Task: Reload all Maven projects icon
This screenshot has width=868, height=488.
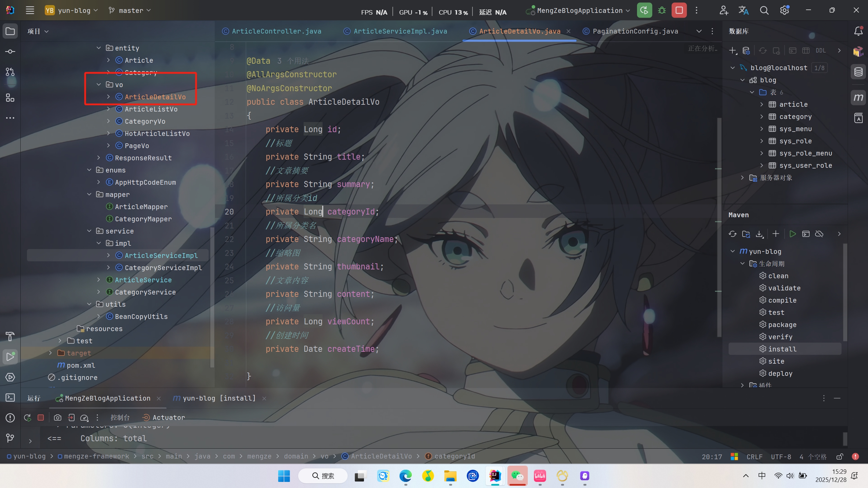Action: 733,234
